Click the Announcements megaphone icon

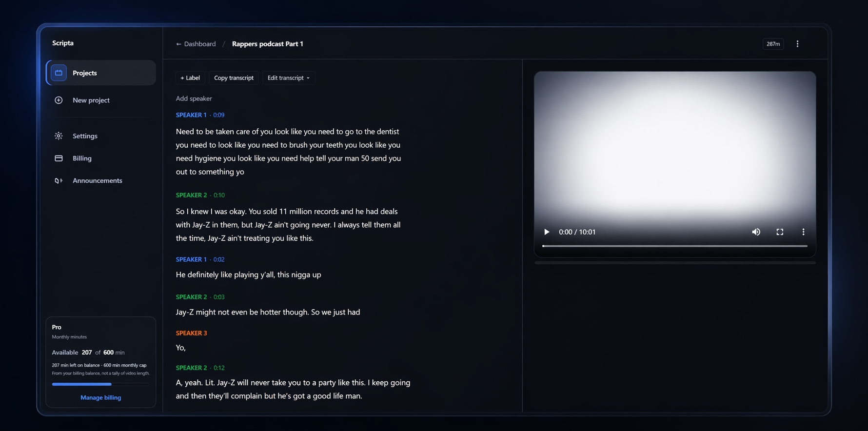(x=59, y=180)
